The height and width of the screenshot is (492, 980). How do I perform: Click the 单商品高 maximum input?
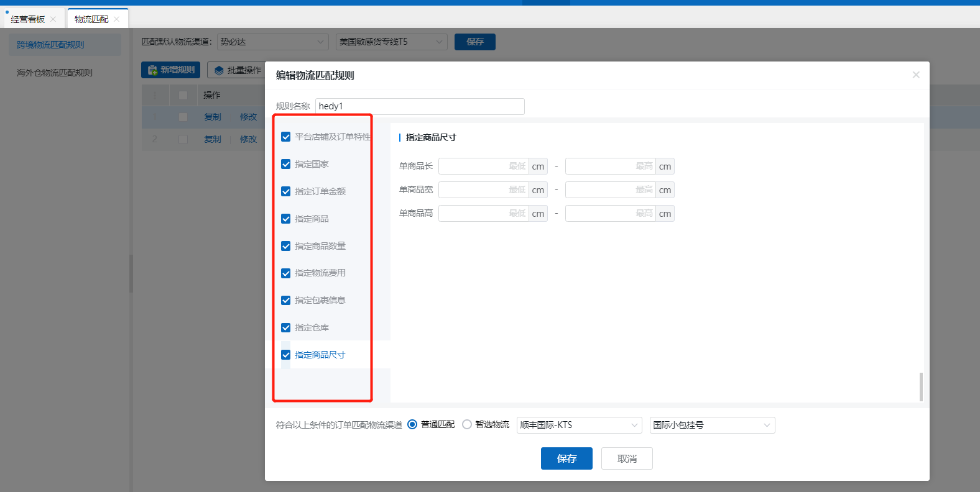click(x=611, y=213)
